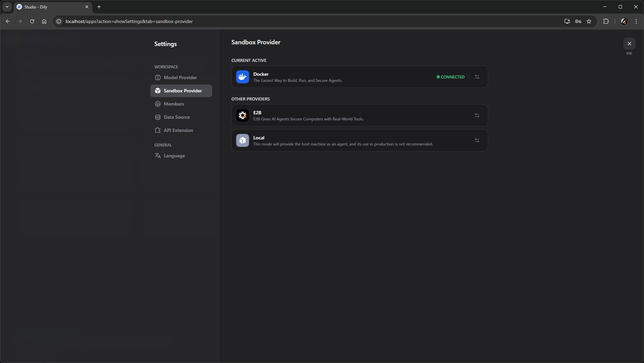
Task: Click the browser address bar URL
Action: (129, 21)
